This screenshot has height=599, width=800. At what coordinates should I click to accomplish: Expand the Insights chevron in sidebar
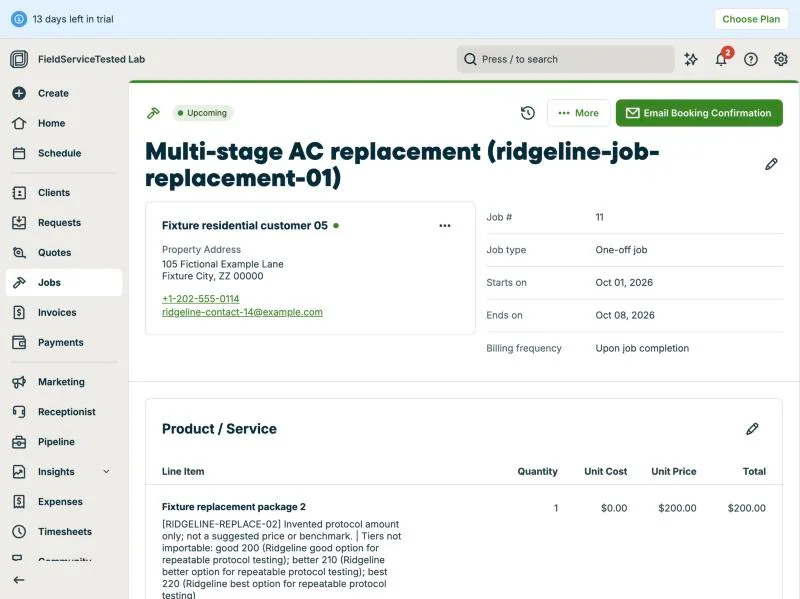coord(106,471)
